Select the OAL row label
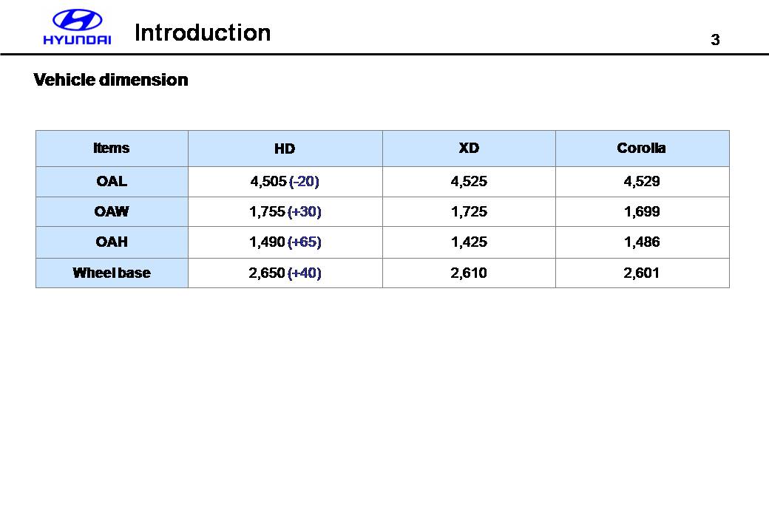The width and height of the screenshot is (769, 532). tap(112, 181)
